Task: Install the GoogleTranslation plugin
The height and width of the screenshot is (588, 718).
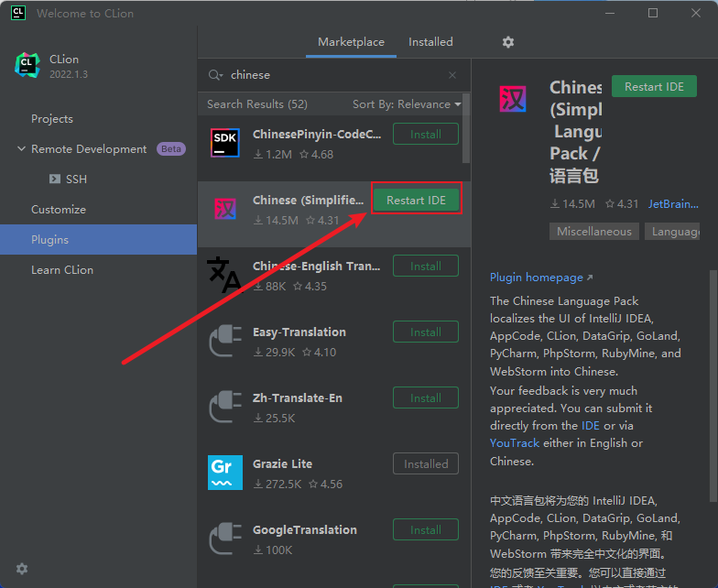Action: pyautogui.click(x=425, y=529)
